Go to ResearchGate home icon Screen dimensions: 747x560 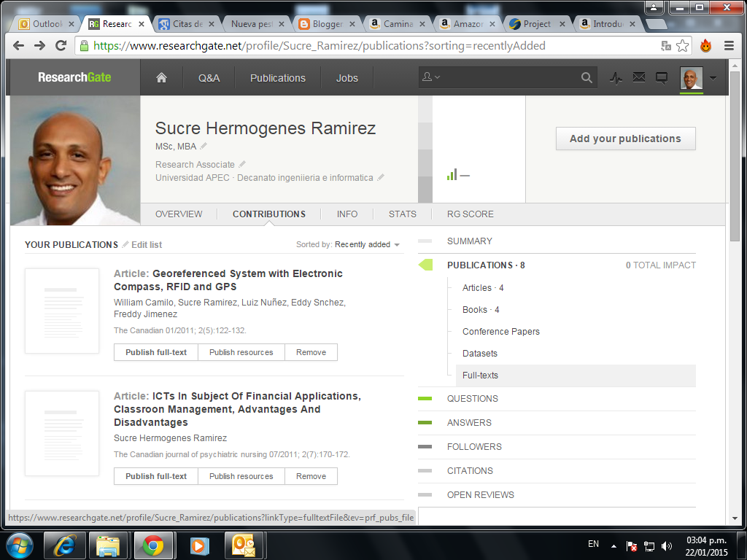tap(161, 77)
